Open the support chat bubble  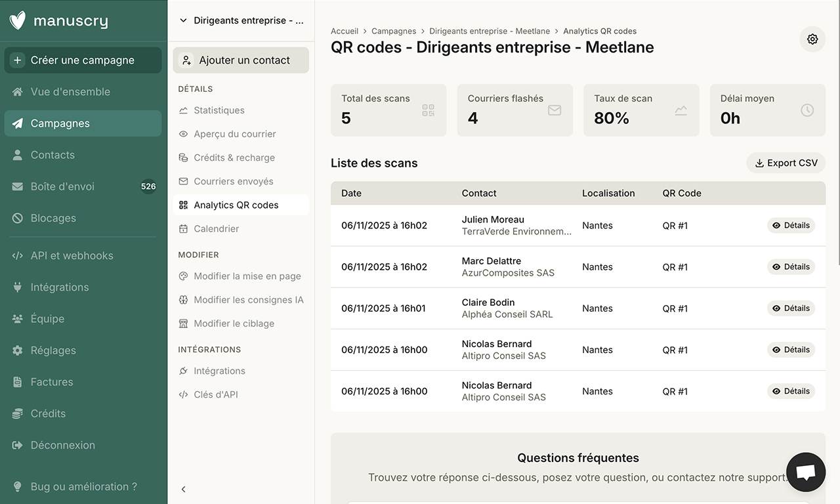(x=805, y=472)
